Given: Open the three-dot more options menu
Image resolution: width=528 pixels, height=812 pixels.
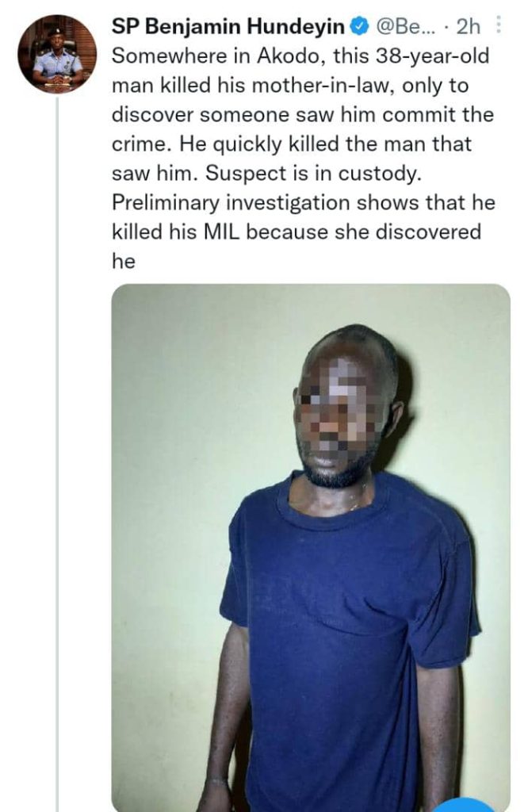Looking at the screenshot, I should (499, 25).
